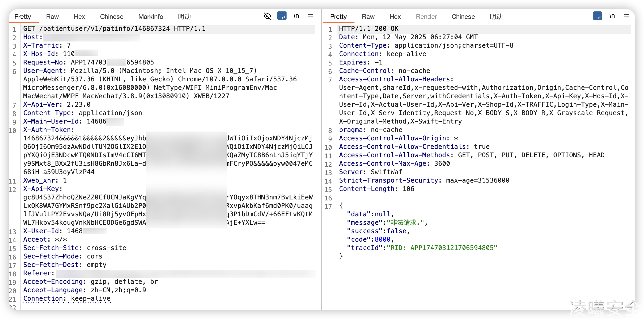This screenshot has height=319, width=644.
Task: Select response 明动 tab
Action: [496, 17]
